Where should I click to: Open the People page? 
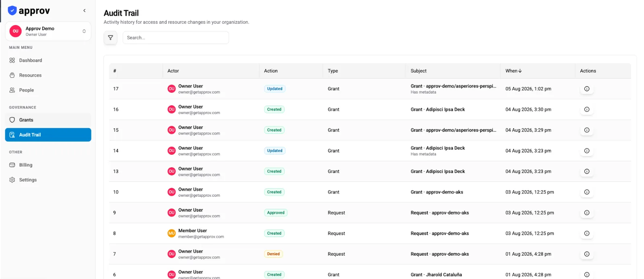click(48, 90)
